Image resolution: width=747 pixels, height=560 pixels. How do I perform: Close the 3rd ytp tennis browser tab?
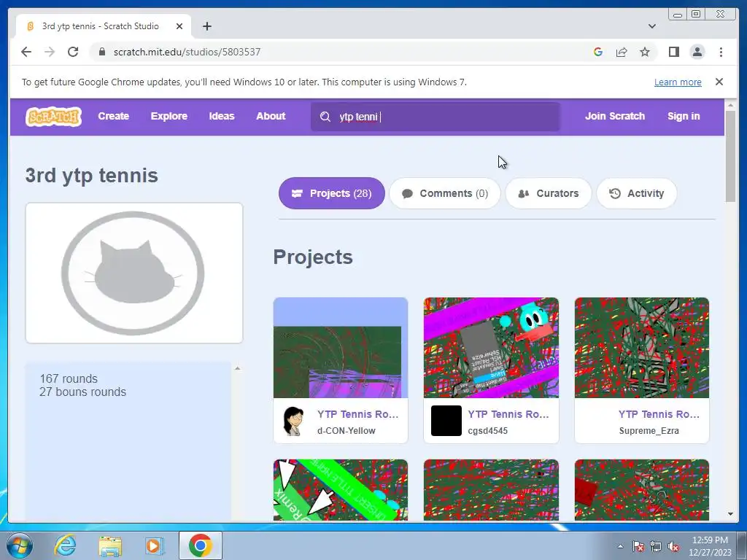[179, 26]
